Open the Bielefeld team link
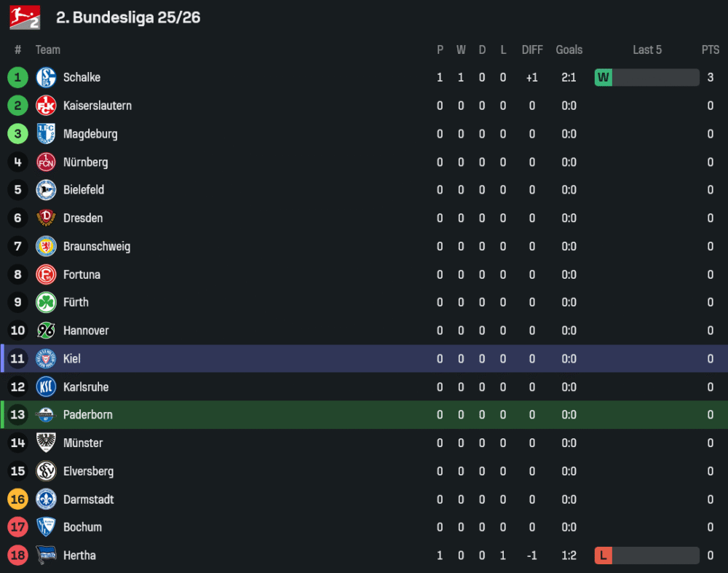 (x=84, y=190)
